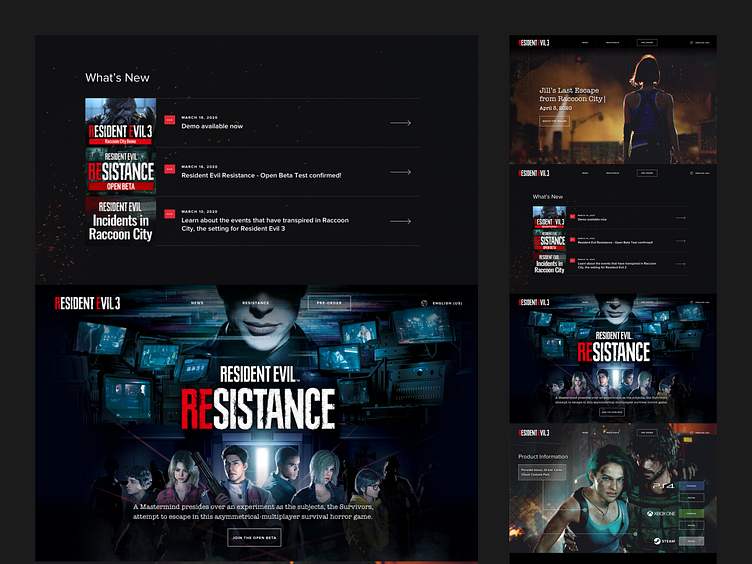The image size is (752, 564).
Task: Click the Demo available now headline
Action: coord(212,127)
